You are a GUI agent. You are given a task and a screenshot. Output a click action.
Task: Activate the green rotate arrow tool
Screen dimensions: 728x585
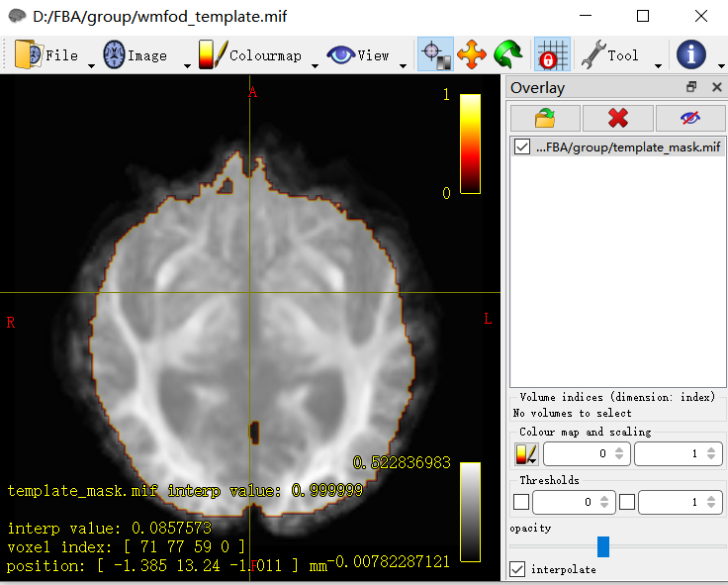click(x=508, y=55)
